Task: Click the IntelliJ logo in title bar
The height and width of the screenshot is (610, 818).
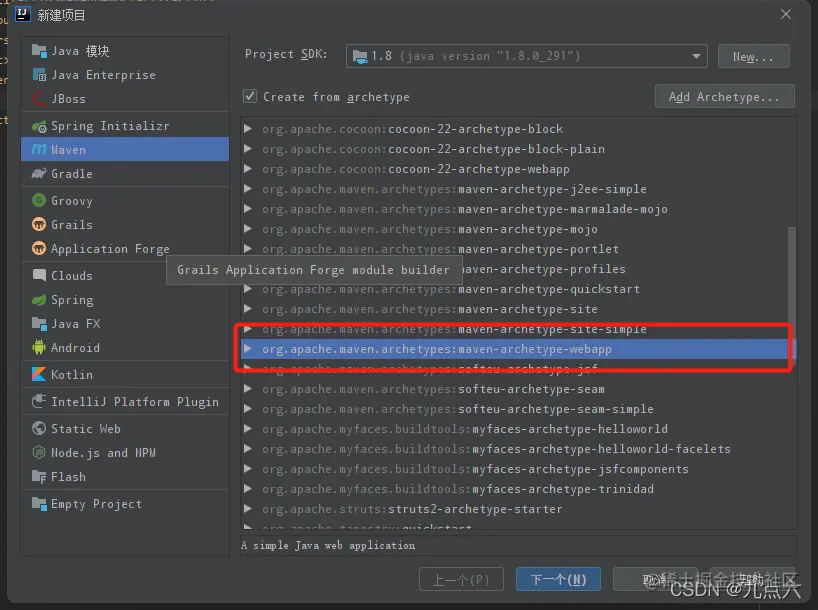Action: (23, 14)
